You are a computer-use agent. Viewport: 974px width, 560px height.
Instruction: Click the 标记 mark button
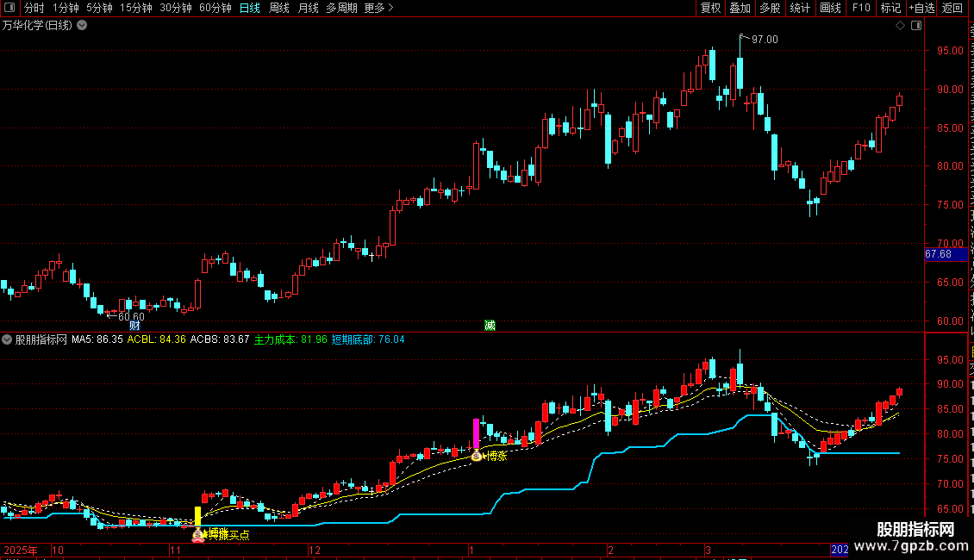(x=890, y=8)
